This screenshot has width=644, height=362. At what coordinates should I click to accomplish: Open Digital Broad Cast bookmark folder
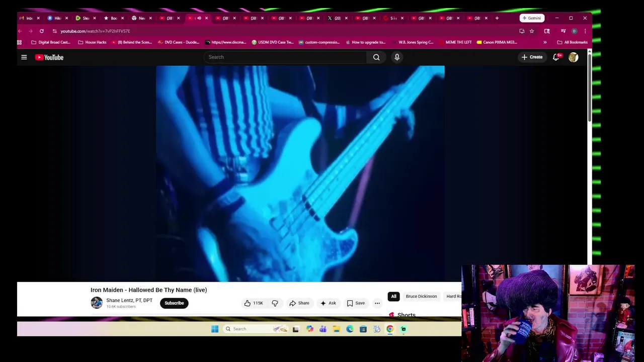(50, 42)
